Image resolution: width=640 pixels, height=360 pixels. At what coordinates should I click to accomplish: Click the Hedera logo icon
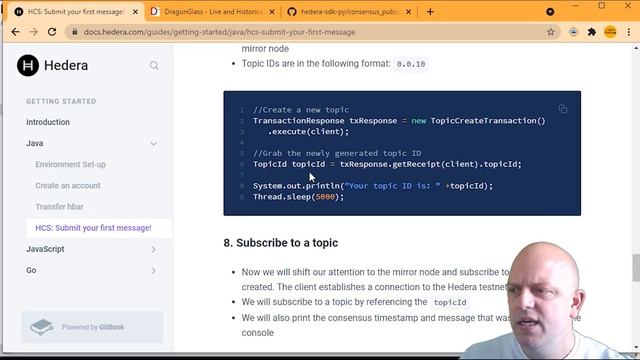[28, 65]
